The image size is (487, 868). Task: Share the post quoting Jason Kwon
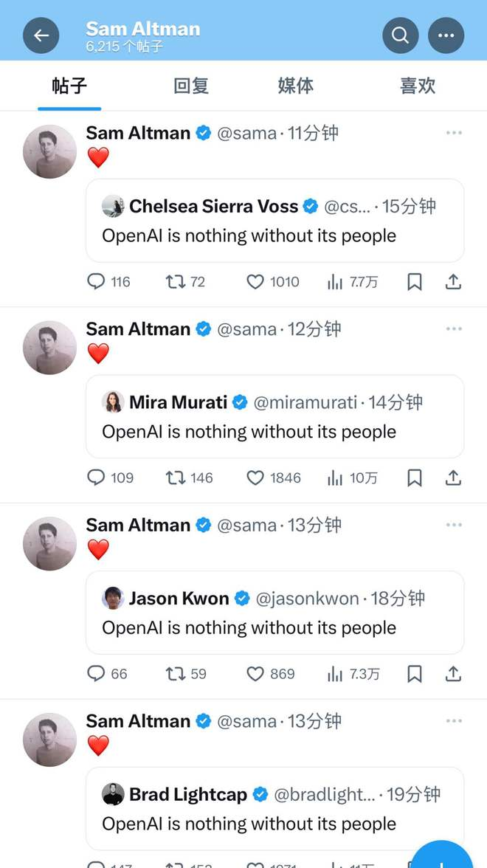pos(453,673)
